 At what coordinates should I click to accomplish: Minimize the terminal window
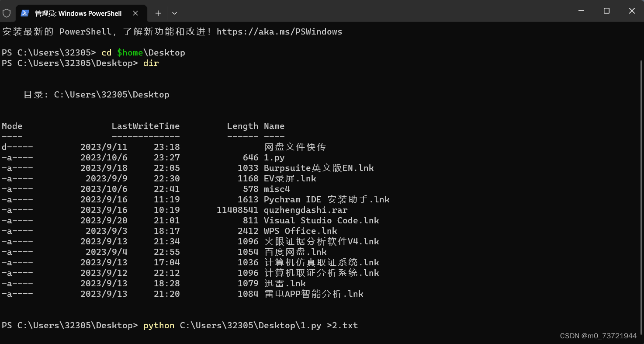[x=581, y=11]
